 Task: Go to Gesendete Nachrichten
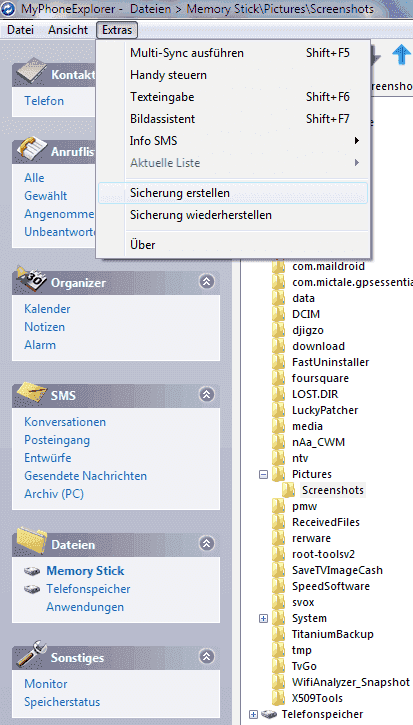[x=86, y=476]
